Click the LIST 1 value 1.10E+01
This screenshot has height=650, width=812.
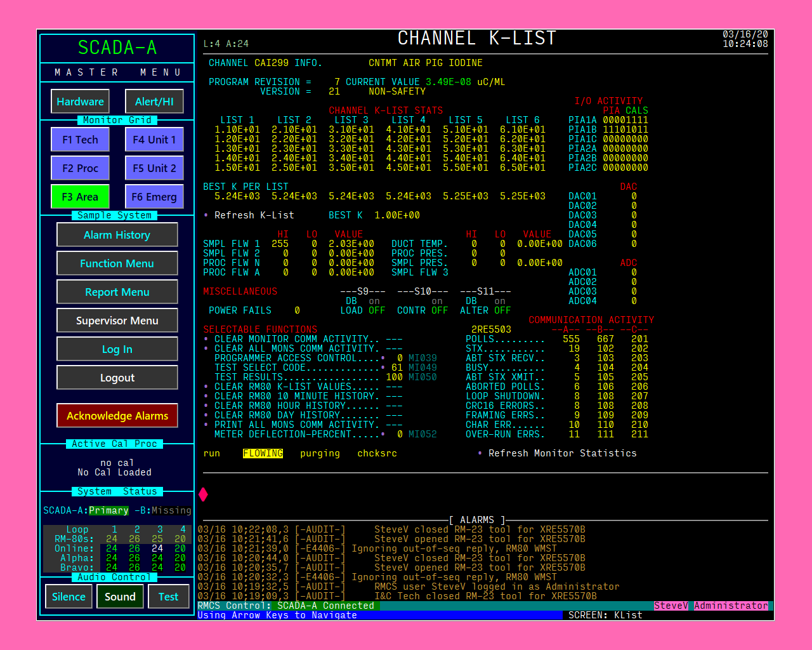point(237,129)
